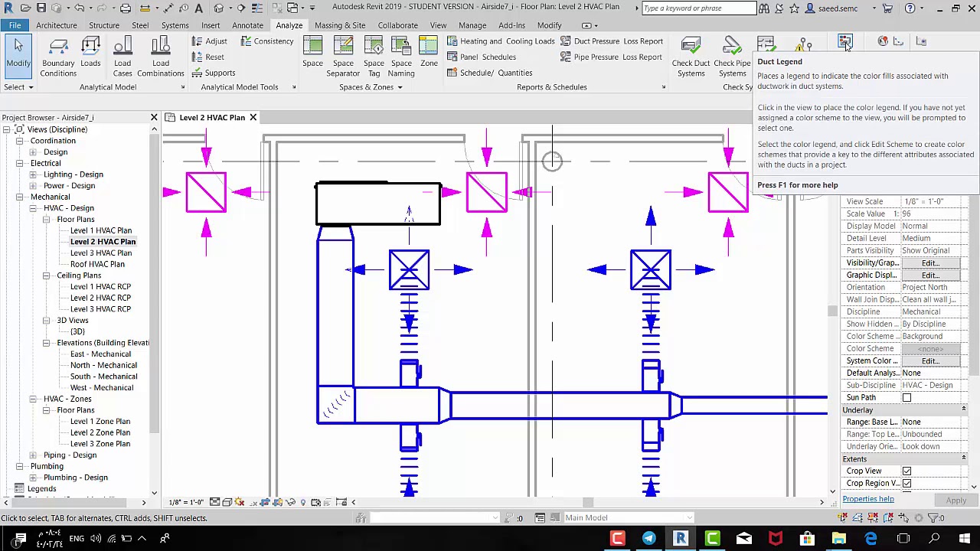This screenshot has width=980, height=551.
Task: Switch to the Architecture ribbon tab
Action: (57, 25)
